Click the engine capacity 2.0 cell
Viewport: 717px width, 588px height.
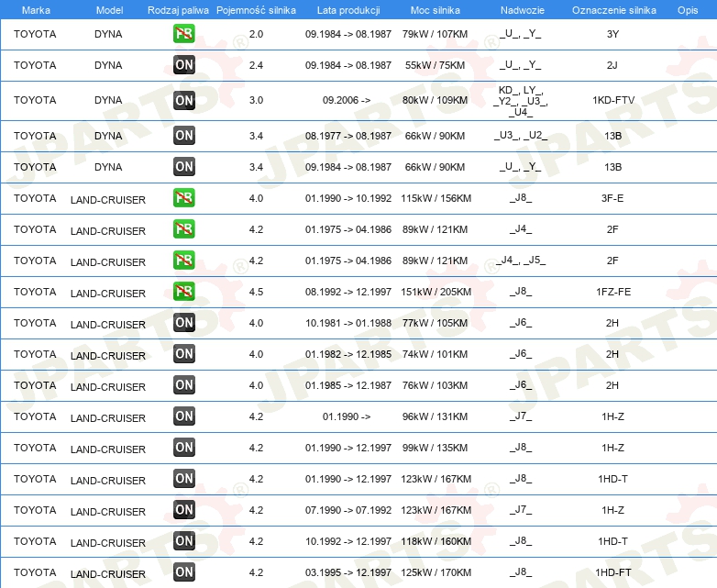coord(256,34)
